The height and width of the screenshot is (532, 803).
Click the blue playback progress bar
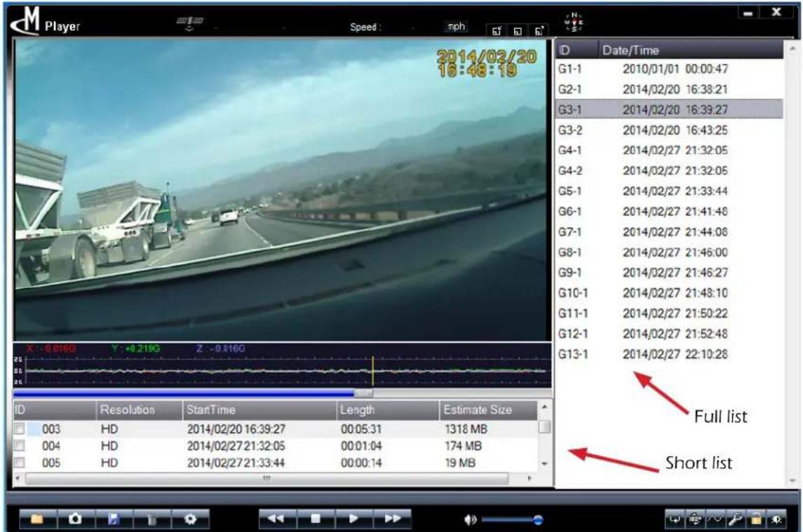[x=184, y=393]
